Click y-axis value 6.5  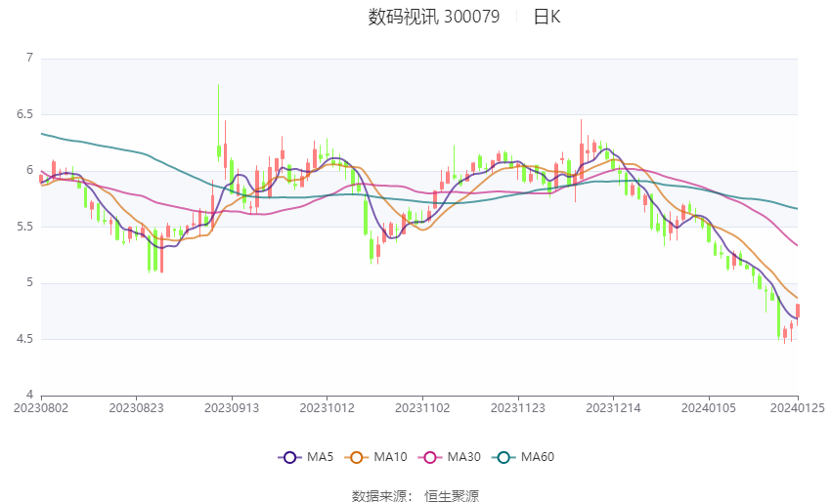pyautogui.click(x=24, y=114)
